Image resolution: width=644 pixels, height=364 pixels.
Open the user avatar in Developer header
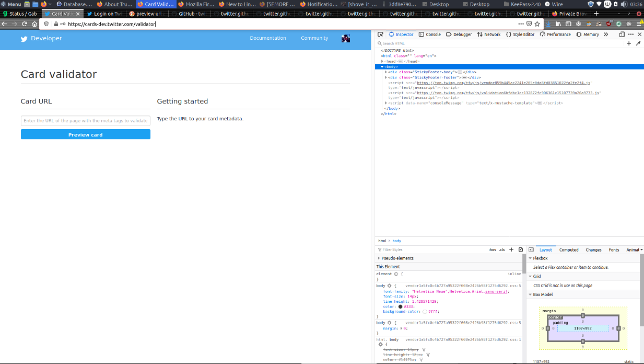[346, 38]
